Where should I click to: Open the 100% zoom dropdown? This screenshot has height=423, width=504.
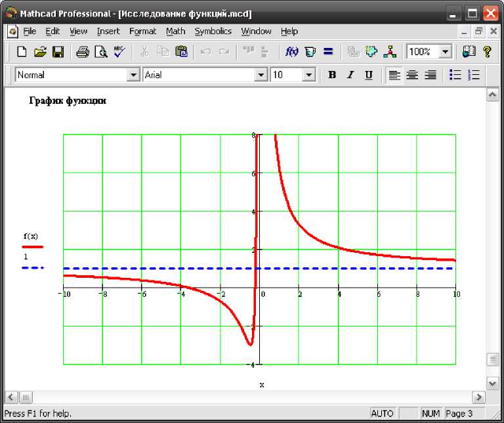coord(446,52)
